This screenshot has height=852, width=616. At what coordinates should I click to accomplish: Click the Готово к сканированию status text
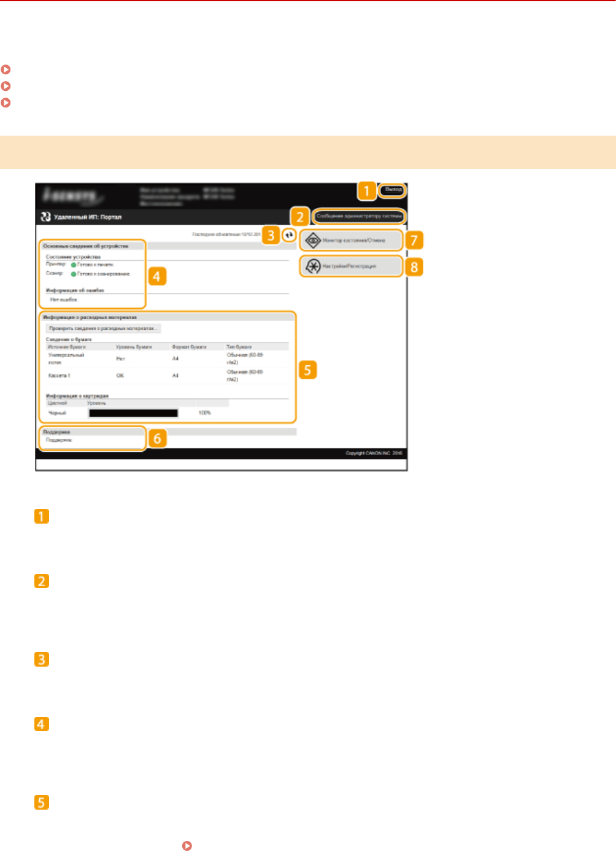[103, 274]
